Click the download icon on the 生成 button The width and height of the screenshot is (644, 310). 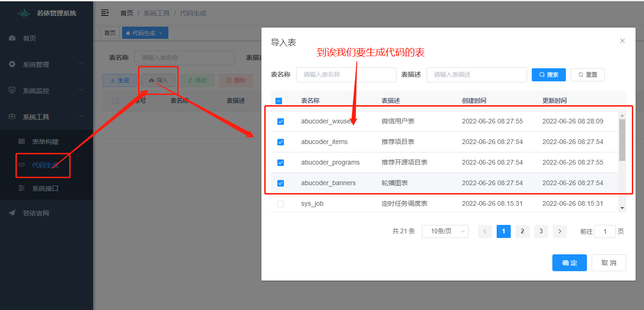113,80
